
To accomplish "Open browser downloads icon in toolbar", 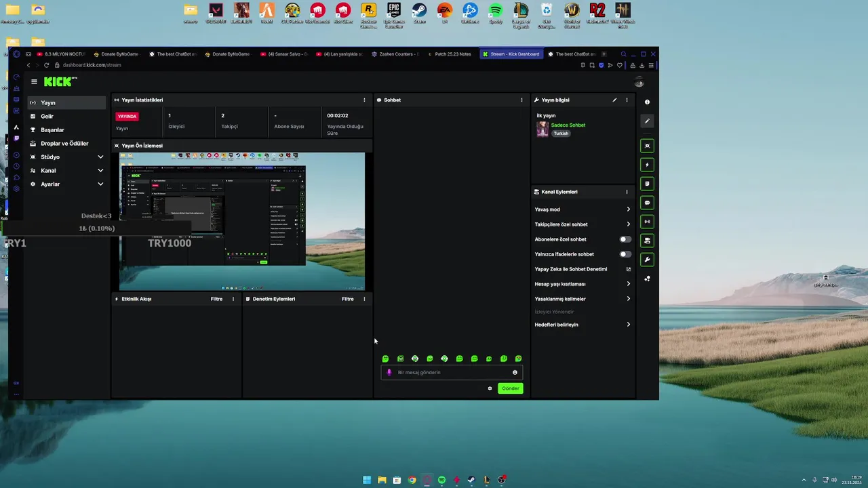I will click(642, 65).
